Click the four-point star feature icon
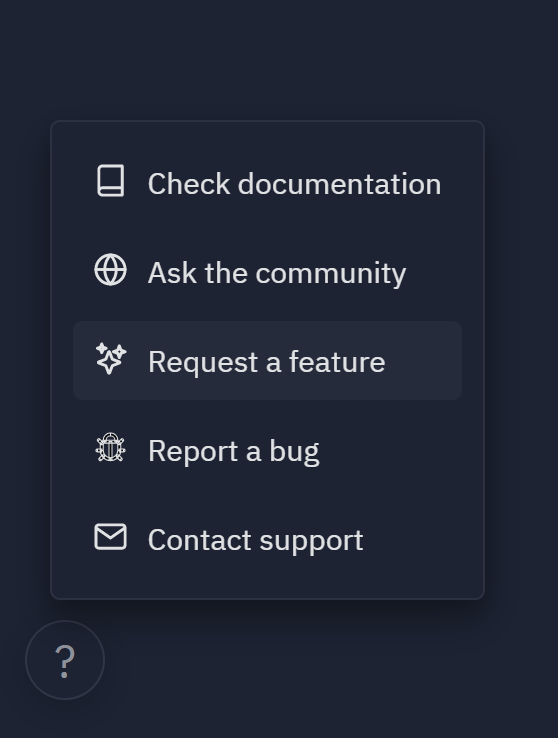The image size is (558, 738). [x=111, y=359]
